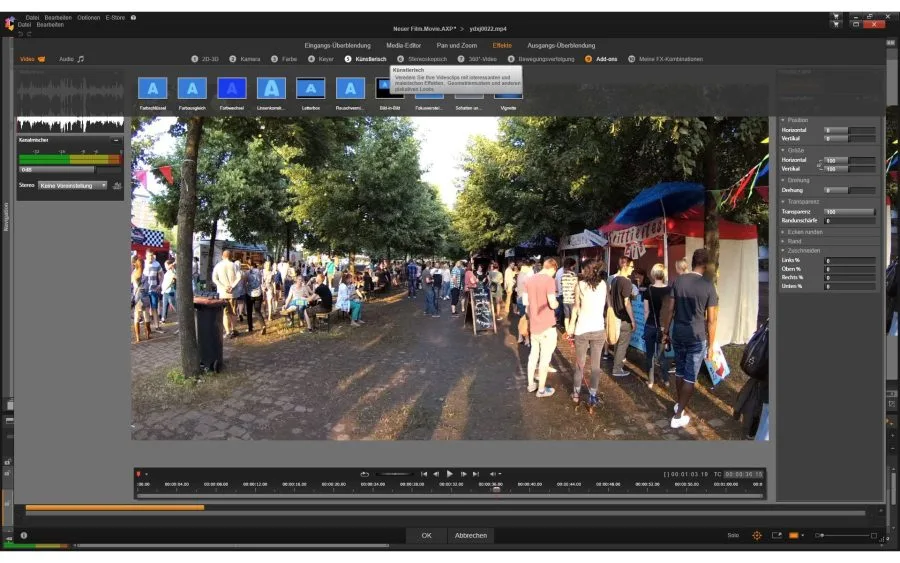Select the Künstlerisch effects category
This screenshot has height=563, width=900.
[366, 59]
